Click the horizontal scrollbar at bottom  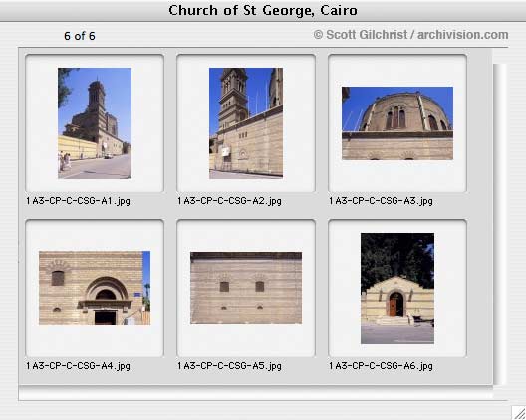coord(256,393)
